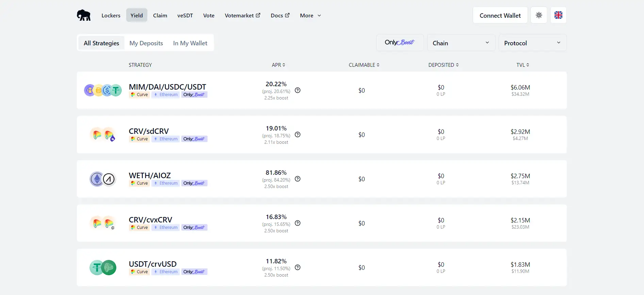Click the elephant logo home icon
This screenshot has width=644, height=295.
84,15
